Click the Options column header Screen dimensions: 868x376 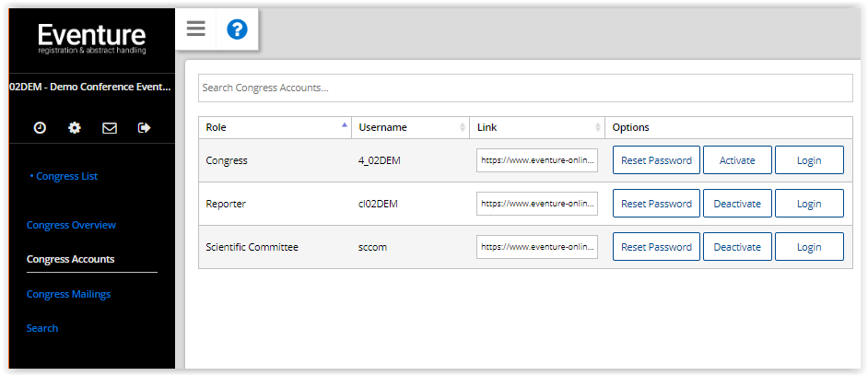(x=729, y=127)
